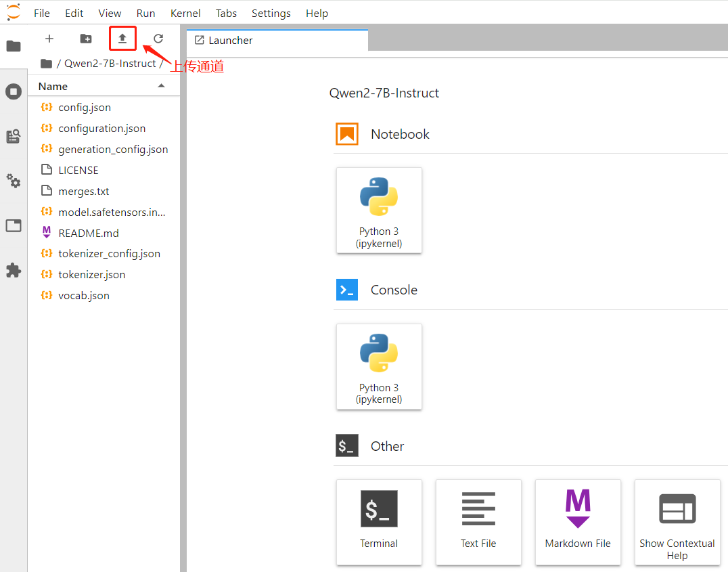728x572 pixels.
Task: Create a new Markdown File
Action: 578,522
